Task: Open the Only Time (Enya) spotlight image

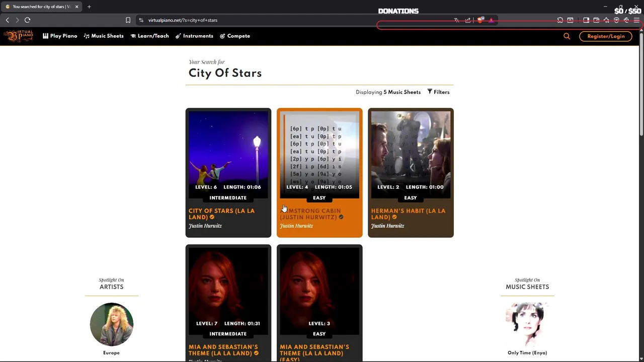Action: 527,324
